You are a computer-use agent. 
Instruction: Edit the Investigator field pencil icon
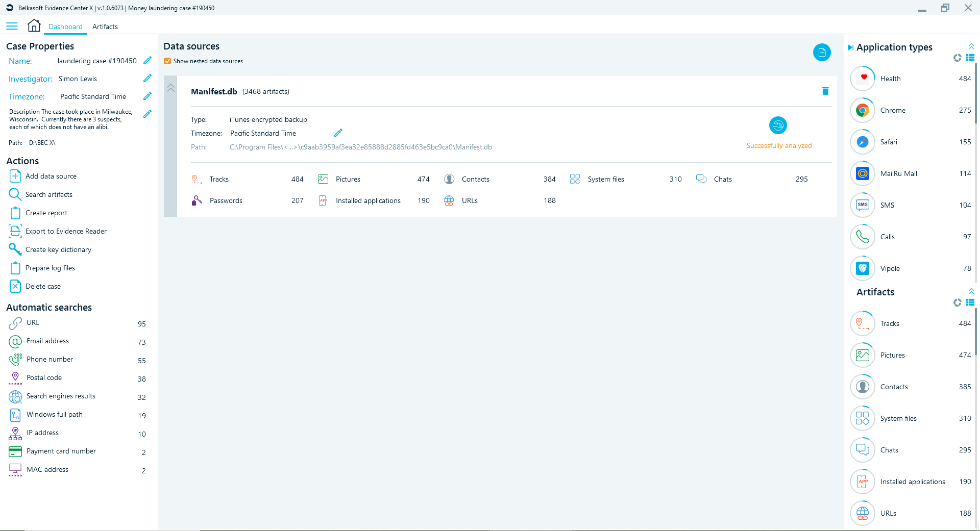(148, 79)
